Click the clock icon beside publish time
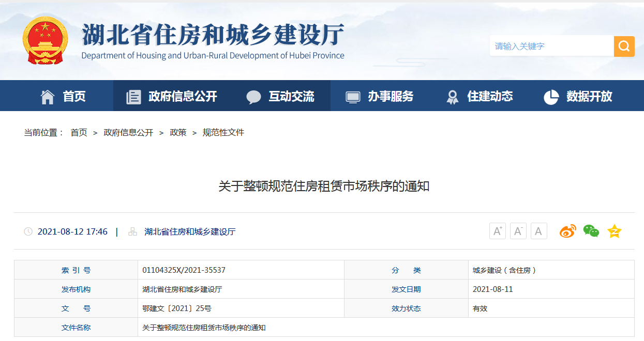The height and width of the screenshot is (341, 644). click(28, 231)
